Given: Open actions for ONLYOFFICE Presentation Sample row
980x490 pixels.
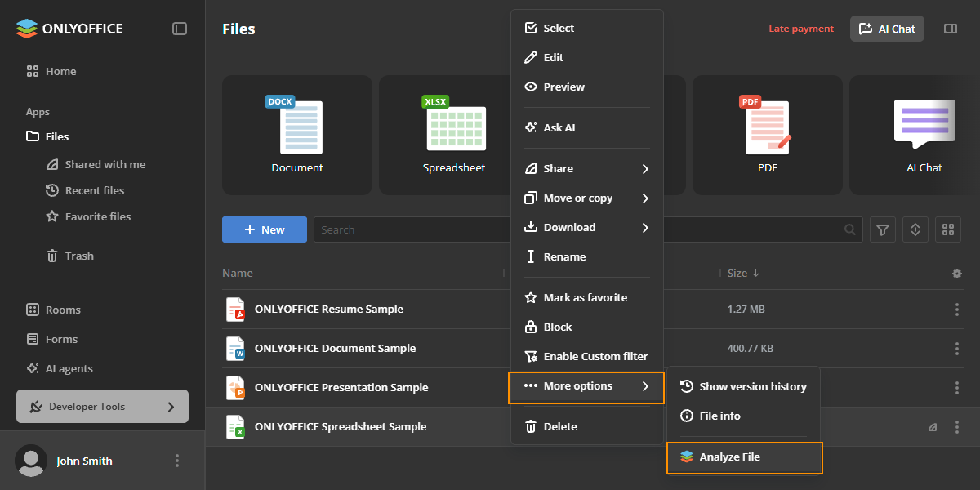Looking at the screenshot, I should (x=957, y=388).
